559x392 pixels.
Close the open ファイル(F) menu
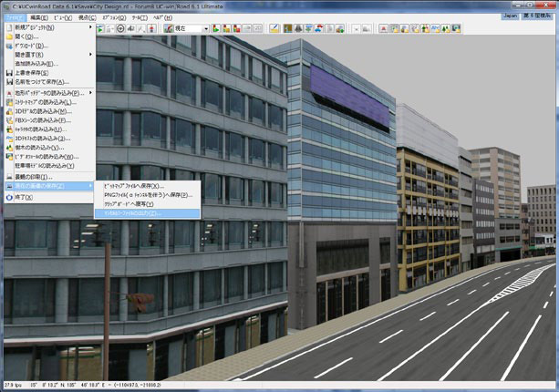click(16, 17)
